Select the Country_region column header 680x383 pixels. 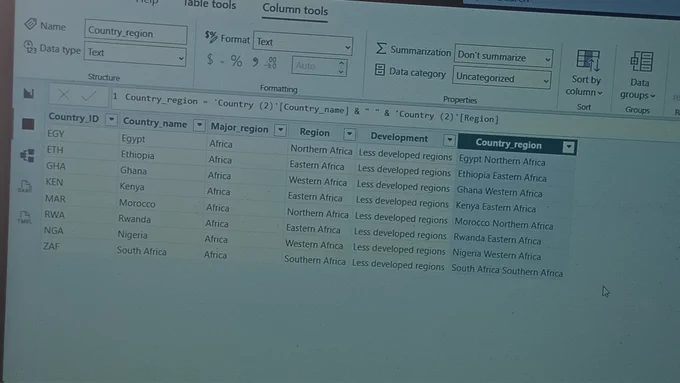508,144
